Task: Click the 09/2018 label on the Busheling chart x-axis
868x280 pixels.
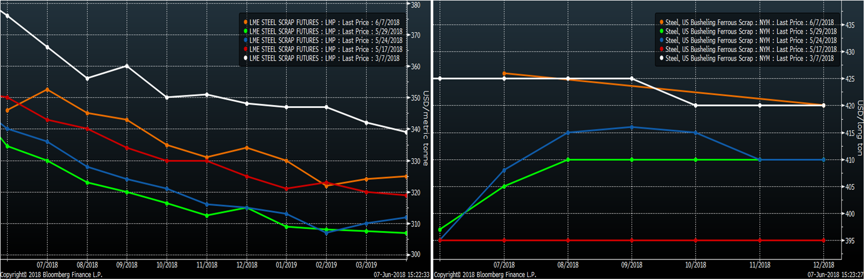Action: (631, 265)
